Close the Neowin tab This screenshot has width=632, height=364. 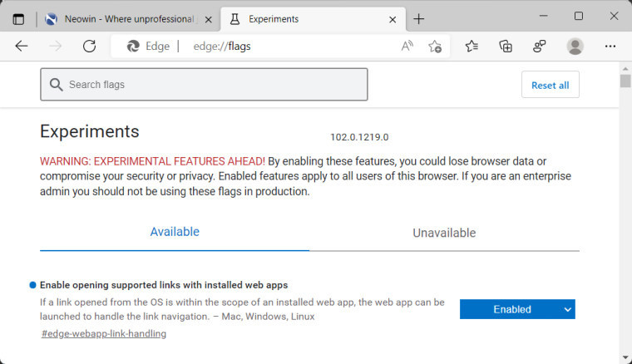tap(208, 18)
